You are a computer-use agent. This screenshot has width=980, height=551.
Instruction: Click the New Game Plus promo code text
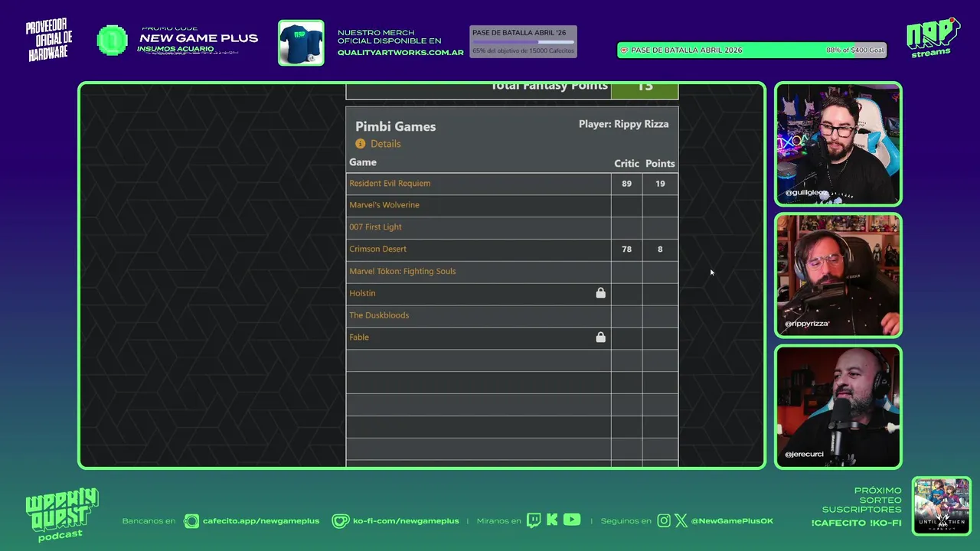coord(198,38)
